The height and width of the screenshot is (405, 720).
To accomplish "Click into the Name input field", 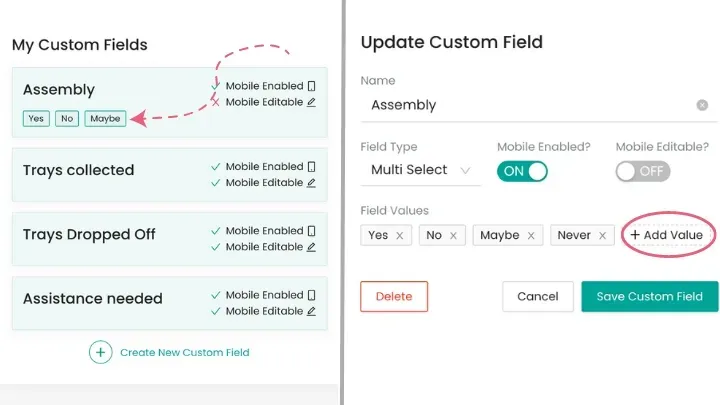I will click(x=525, y=105).
